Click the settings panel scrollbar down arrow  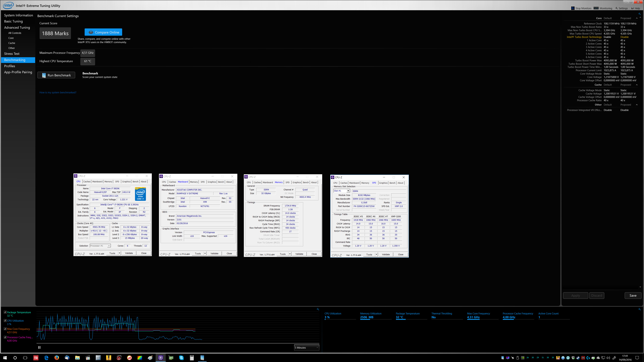(x=640, y=287)
